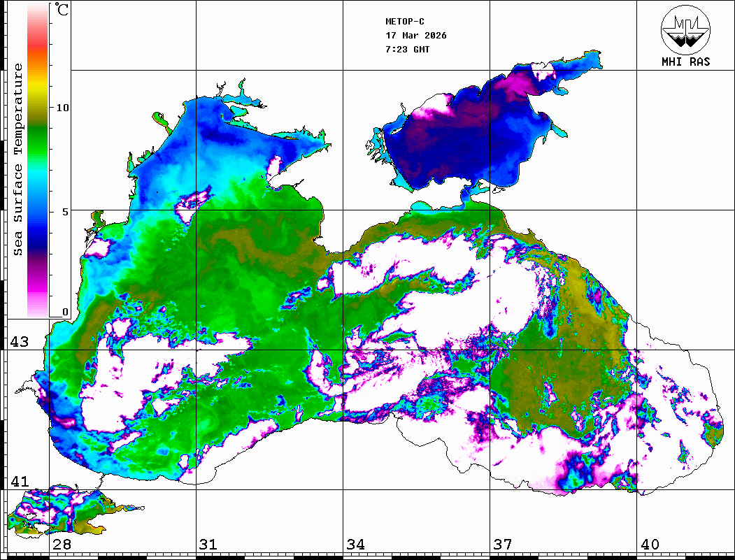Image resolution: width=735 pixels, height=560 pixels.
Task: Click longitude label 34
Action: [355, 545]
